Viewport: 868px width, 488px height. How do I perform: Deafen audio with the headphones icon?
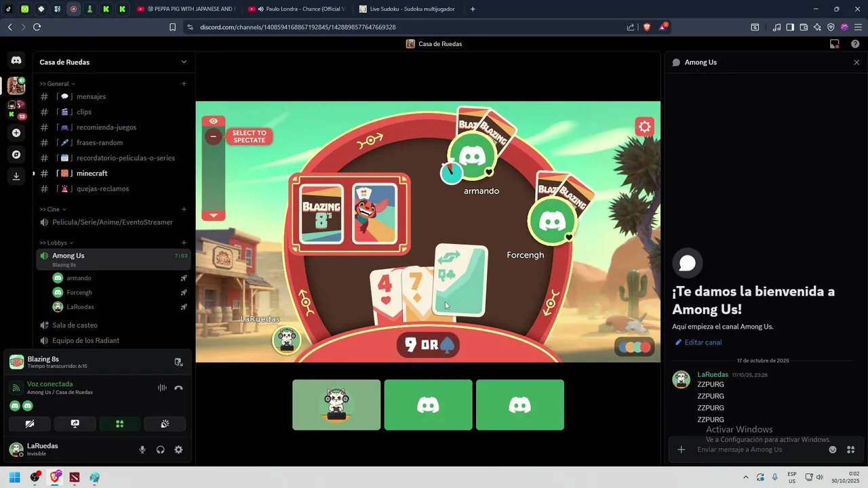point(161,449)
